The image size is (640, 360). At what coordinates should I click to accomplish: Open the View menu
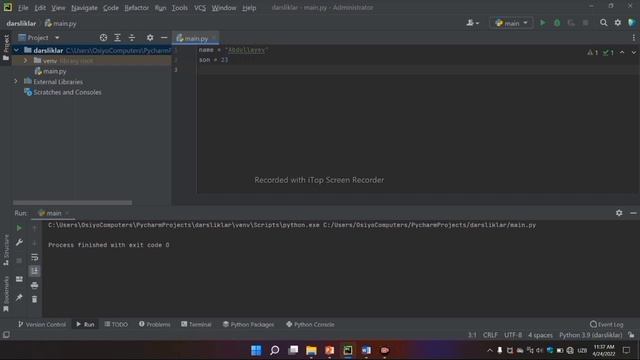[58, 7]
